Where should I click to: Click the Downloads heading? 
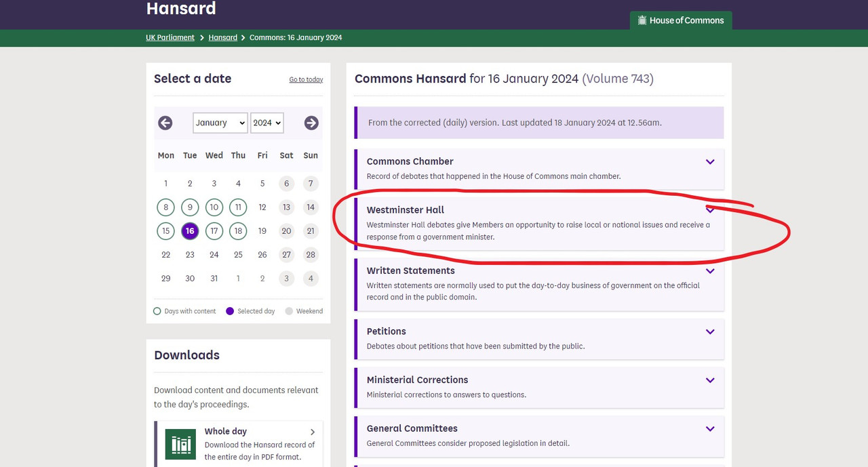[187, 355]
